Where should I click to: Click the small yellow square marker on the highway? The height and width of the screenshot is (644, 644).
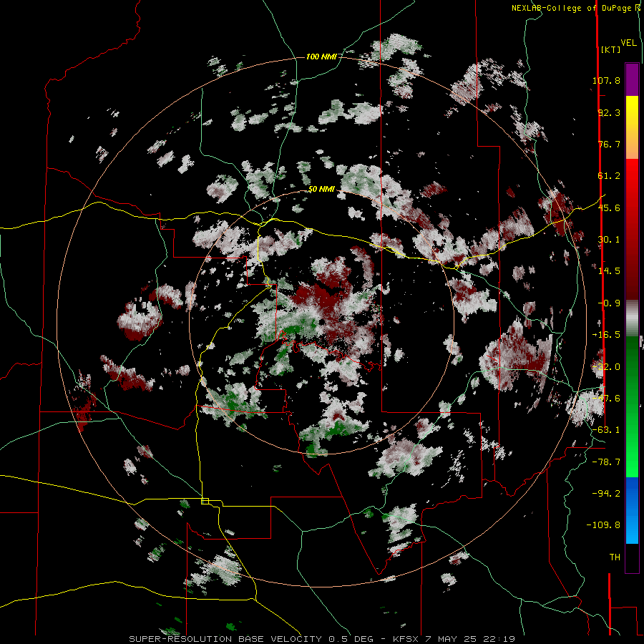(x=205, y=501)
